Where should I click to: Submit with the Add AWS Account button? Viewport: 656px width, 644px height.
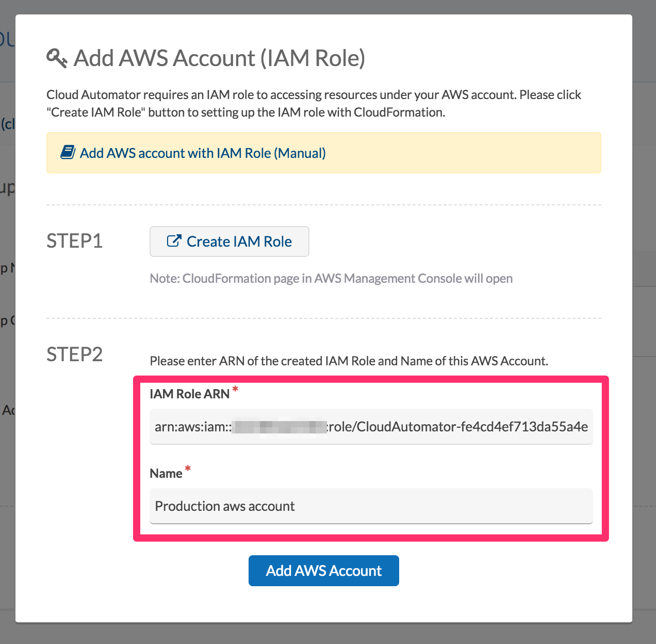click(324, 571)
